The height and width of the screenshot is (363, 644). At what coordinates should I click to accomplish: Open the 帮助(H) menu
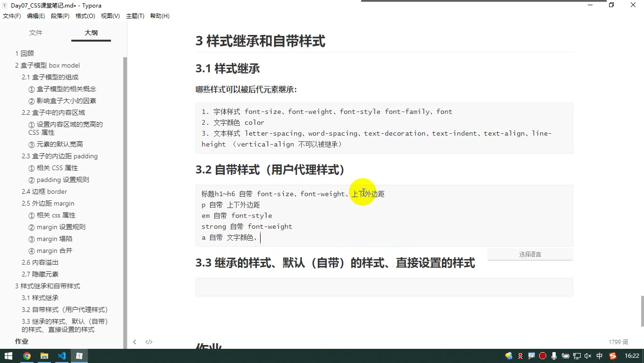coord(160,16)
